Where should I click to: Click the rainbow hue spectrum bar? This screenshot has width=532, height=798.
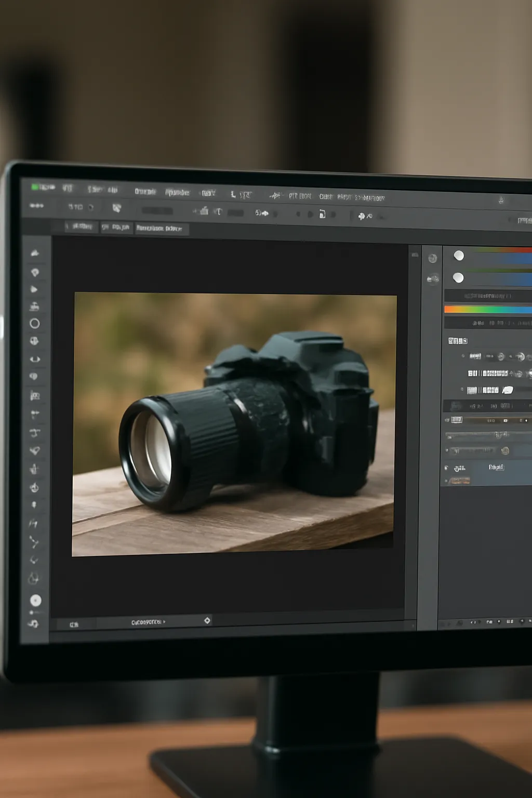click(487, 310)
